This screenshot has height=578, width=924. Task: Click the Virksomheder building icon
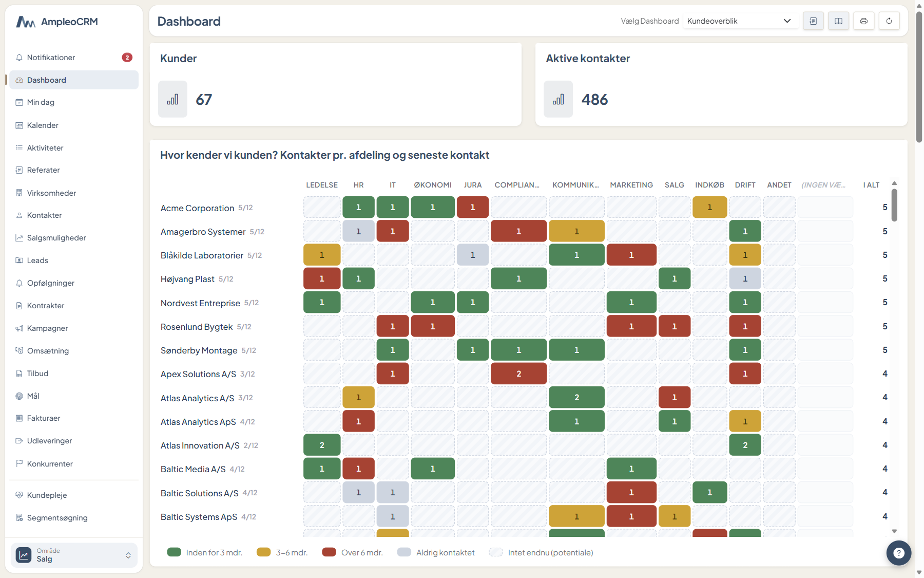pos(19,193)
